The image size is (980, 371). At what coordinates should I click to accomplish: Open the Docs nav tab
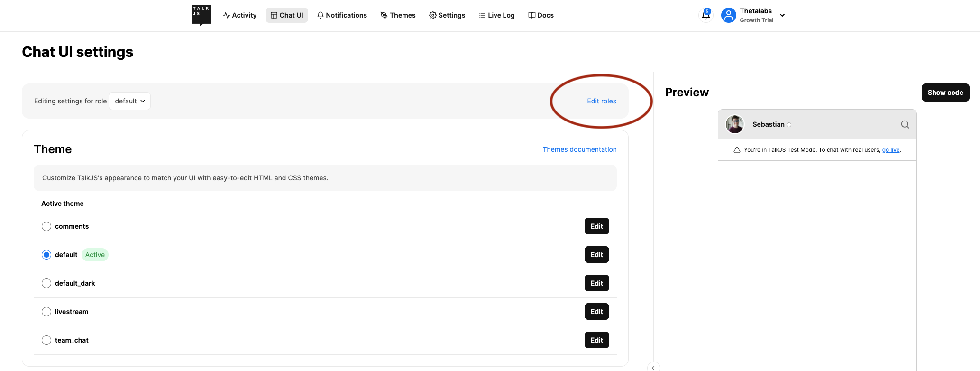pos(541,15)
